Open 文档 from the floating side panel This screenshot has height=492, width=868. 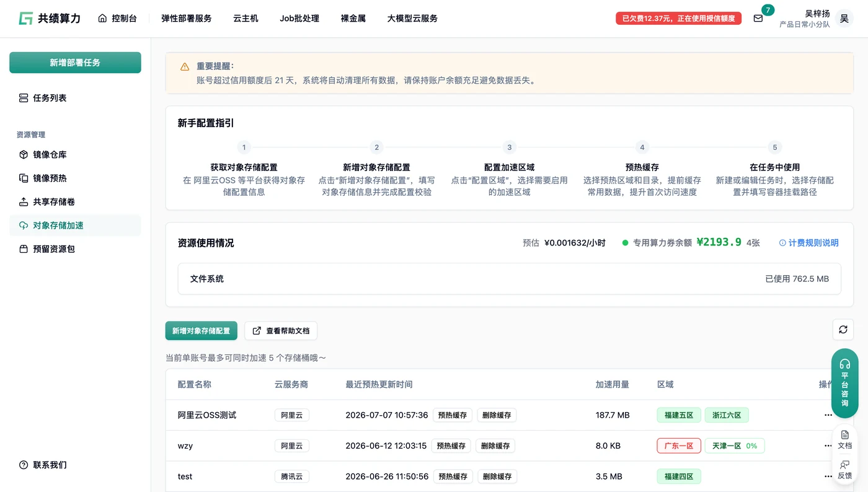click(844, 439)
